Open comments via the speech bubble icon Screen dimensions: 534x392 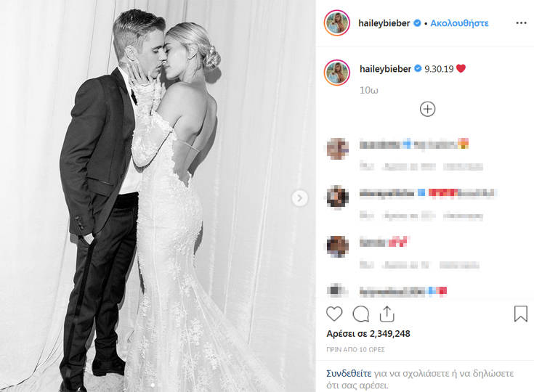360,314
